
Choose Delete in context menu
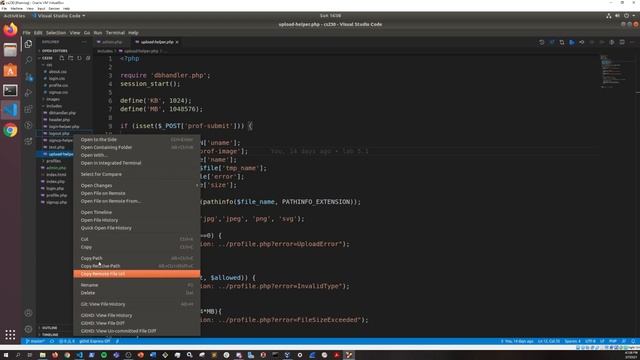click(x=137, y=293)
